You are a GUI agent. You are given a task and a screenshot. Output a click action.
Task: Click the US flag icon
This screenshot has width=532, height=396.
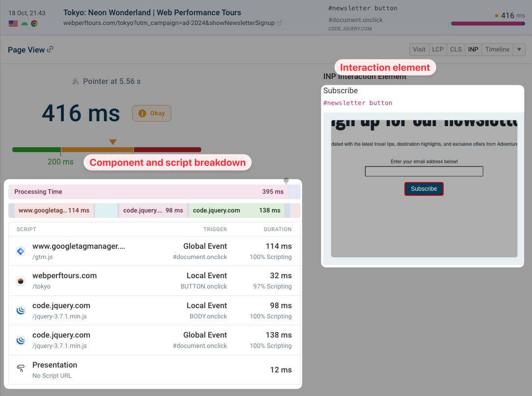tap(13, 23)
